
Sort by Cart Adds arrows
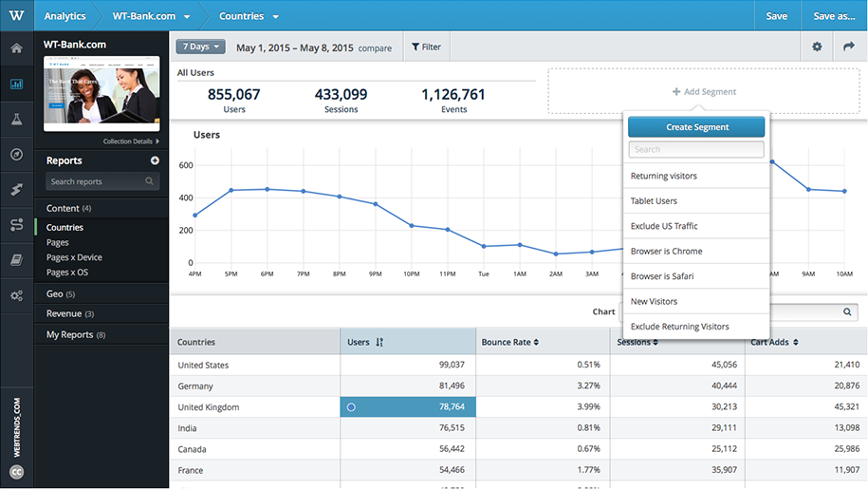point(796,342)
